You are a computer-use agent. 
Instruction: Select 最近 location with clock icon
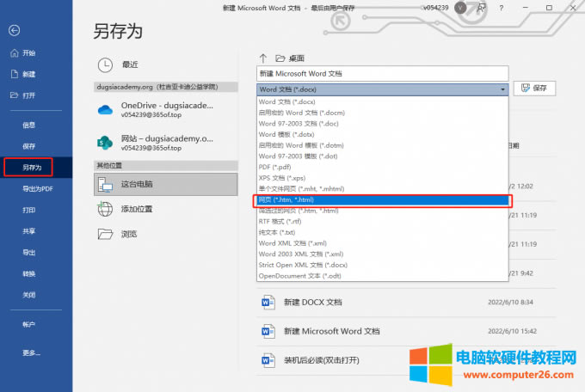[x=166, y=64]
